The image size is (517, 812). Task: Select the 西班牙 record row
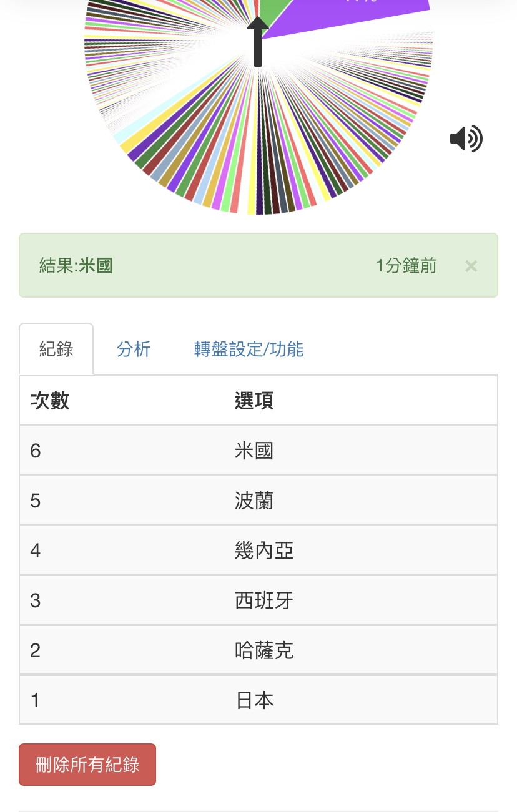pos(258,600)
